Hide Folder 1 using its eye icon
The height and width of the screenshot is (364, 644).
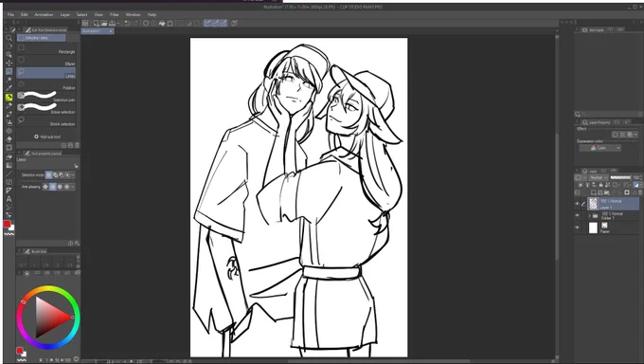pyautogui.click(x=577, y=215)
